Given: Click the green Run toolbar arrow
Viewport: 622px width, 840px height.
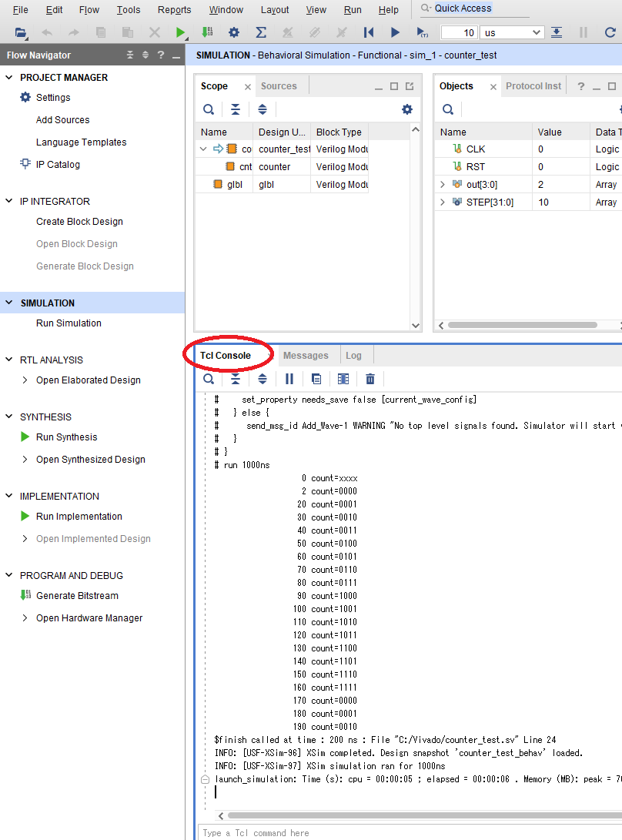Looking at the screenshot, I should (180, 32).
